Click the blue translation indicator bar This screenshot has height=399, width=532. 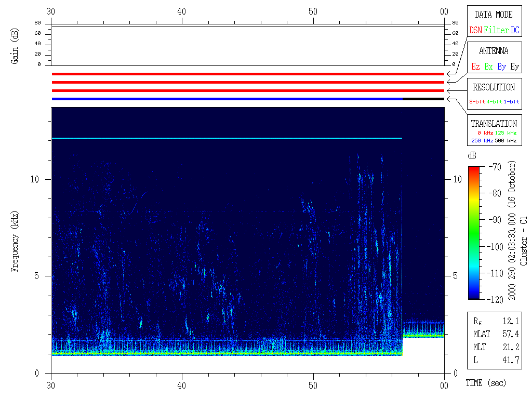tap(227, 99)
